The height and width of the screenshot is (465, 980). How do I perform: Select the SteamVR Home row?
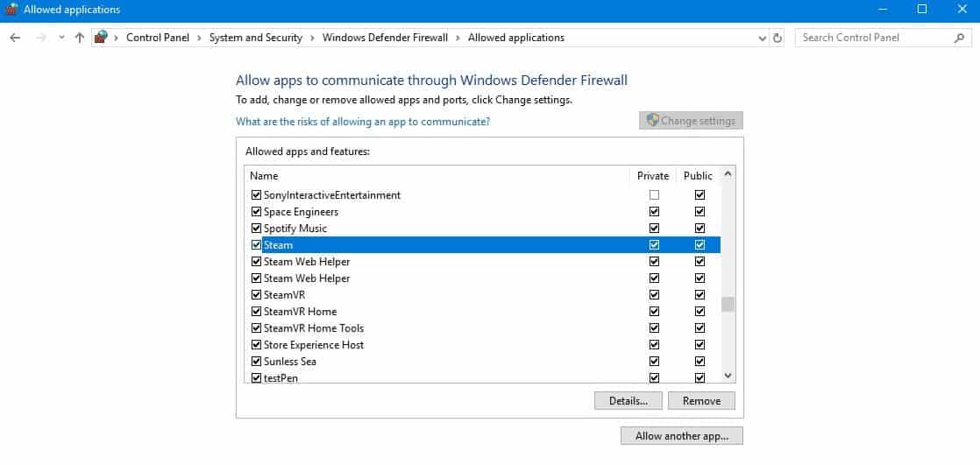[482, 312]
